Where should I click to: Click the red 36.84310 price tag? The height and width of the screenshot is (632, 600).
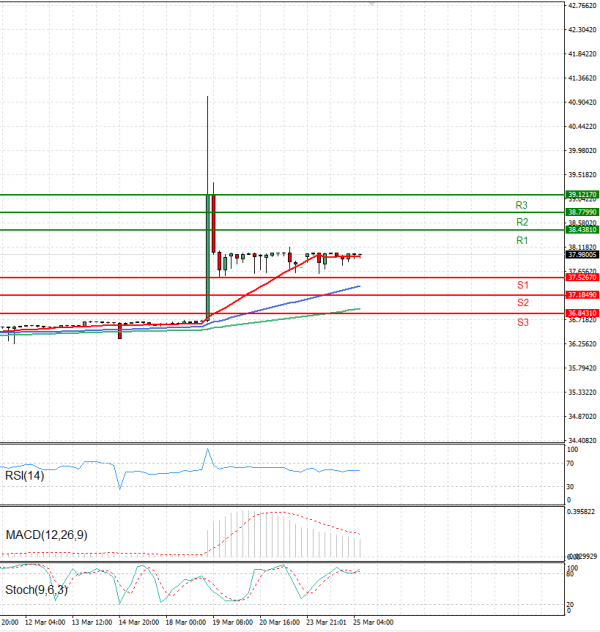coord(581,313)
